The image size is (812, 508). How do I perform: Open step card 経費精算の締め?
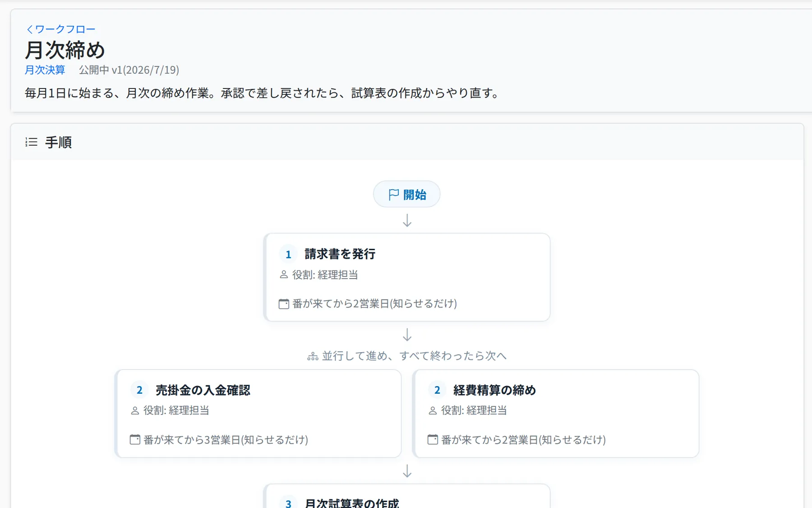point(556,414)
